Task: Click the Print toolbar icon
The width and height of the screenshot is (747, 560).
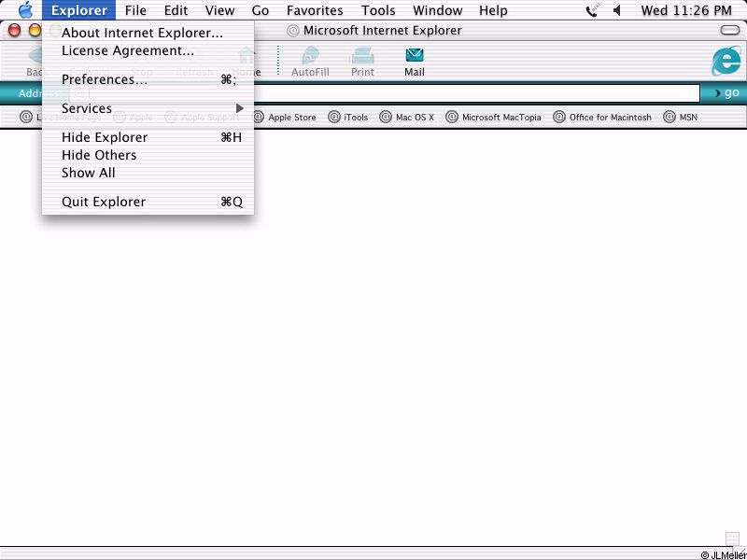Action: 362,62
